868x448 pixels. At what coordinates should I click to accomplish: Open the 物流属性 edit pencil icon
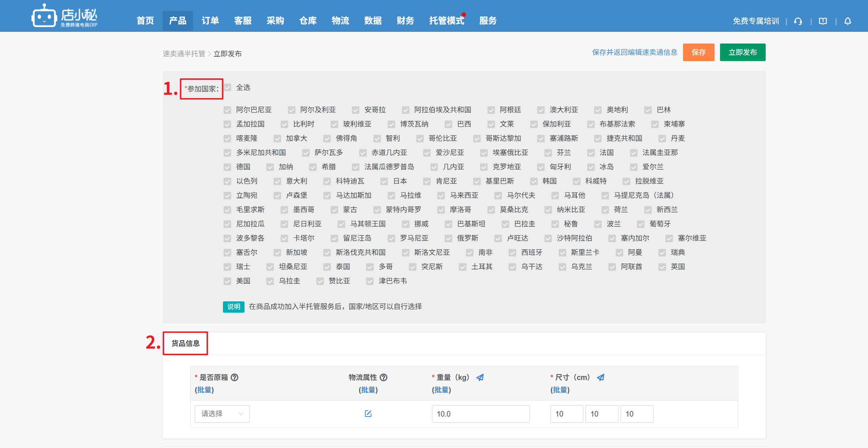[368, 414]
